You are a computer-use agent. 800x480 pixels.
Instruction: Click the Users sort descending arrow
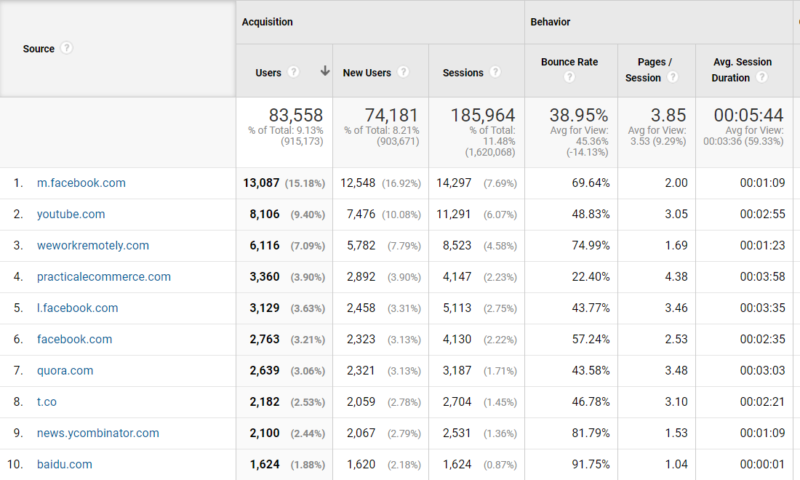pos(324,71)
